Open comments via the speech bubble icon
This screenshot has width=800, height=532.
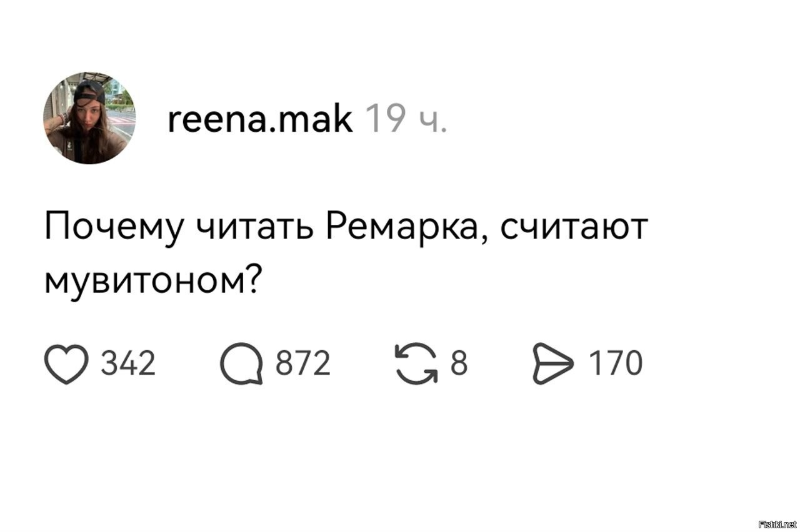[x=241, y=364]
